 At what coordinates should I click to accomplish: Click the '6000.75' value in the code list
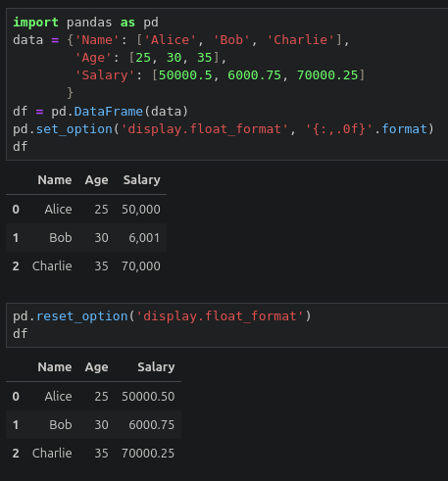[254, 75]
